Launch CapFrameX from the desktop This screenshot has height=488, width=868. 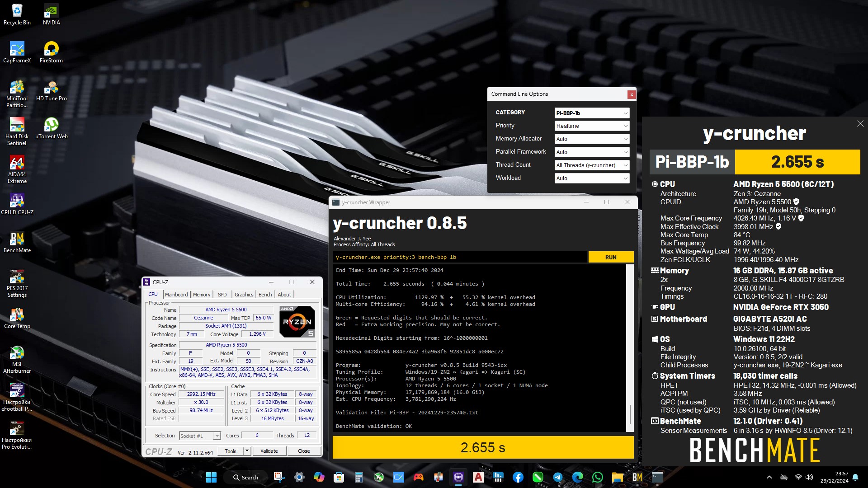tap(17, 52)
